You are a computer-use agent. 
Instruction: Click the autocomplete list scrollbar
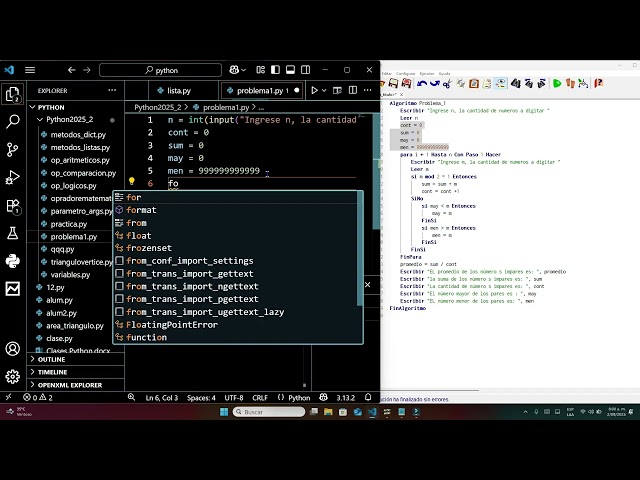(x=360, y=248)
